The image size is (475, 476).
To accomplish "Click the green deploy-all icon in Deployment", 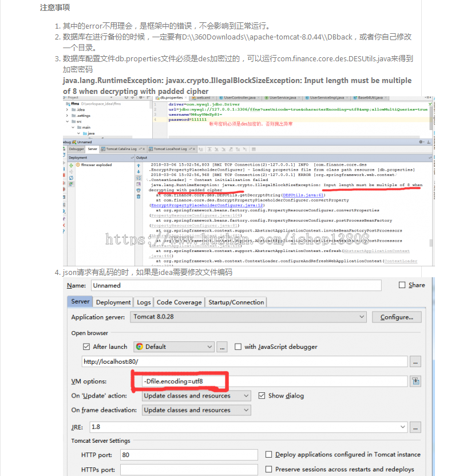I will [x=71, y=166].
